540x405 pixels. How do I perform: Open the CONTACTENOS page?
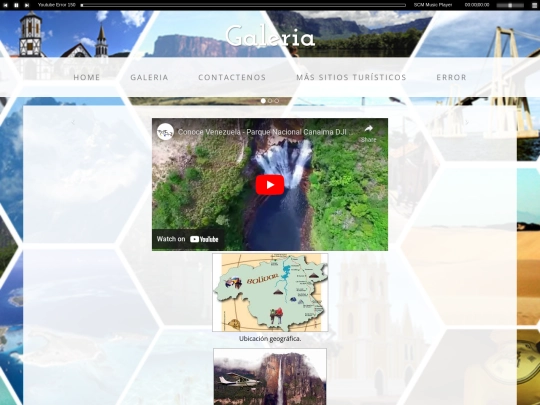click(232, 77)
